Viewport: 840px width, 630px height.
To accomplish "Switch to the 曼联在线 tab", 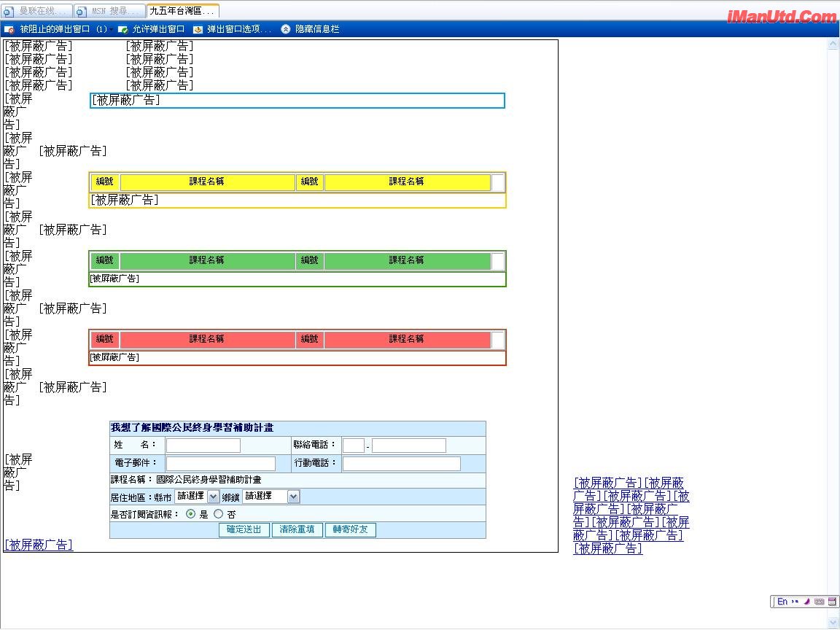I will coord(38,11).
